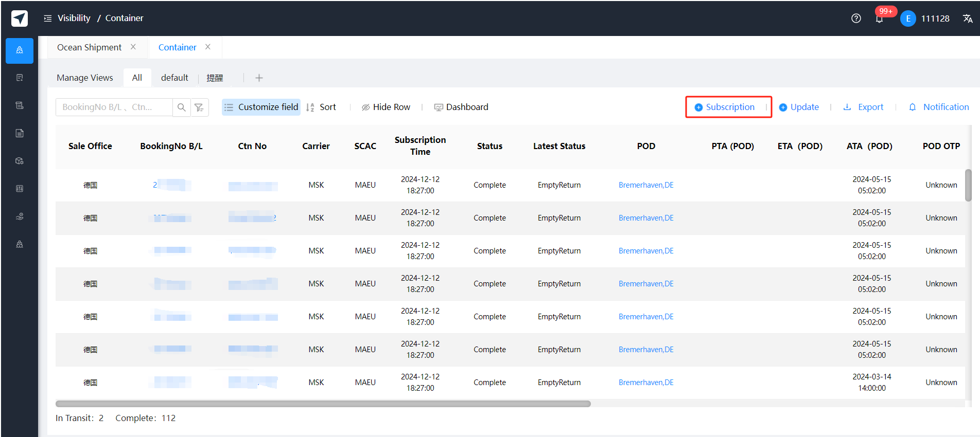Click the username 111128
980x437 pixels.
click(x=935, y=19)
